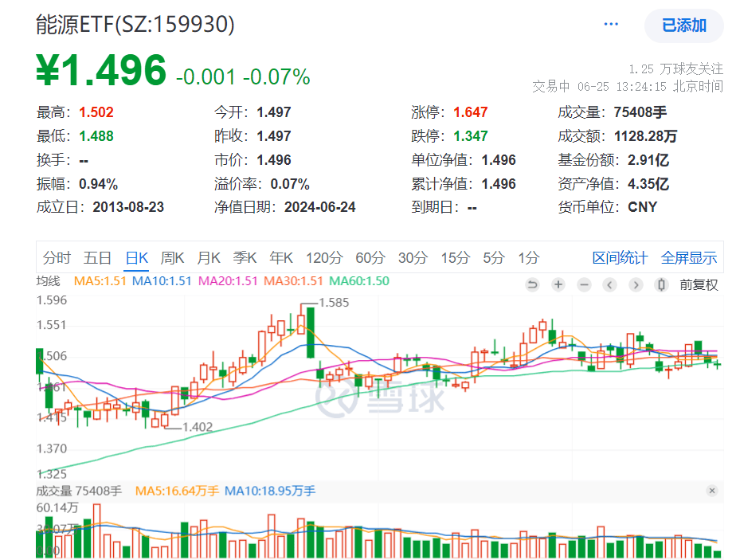
Task: Click the 成交额 value 1128.28万
Action: click(x=645, y=136)
